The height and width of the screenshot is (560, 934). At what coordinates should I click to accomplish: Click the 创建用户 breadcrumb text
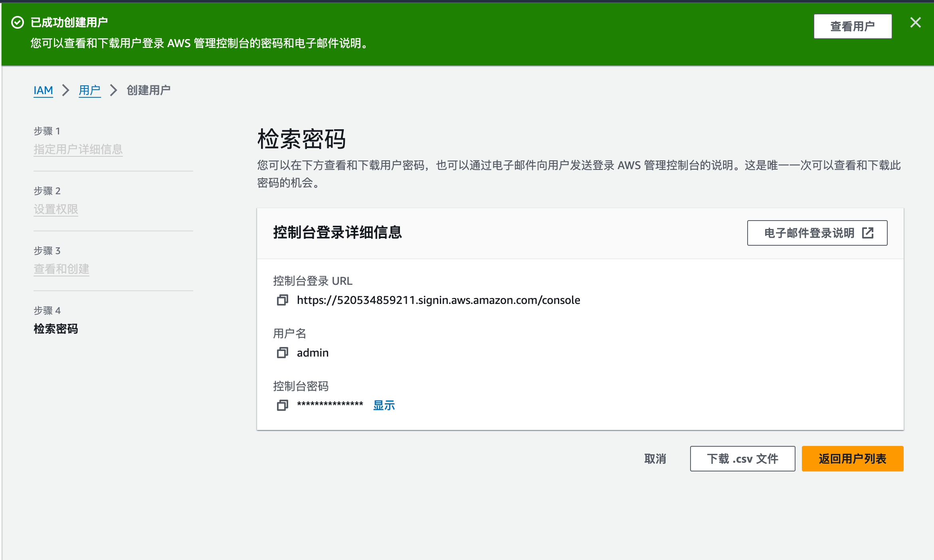[148, 91]
